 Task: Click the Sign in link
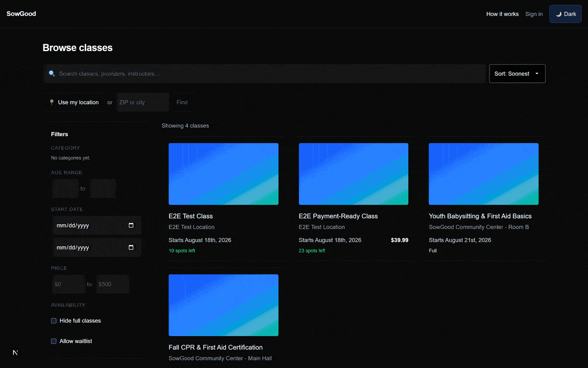point(534,14)
